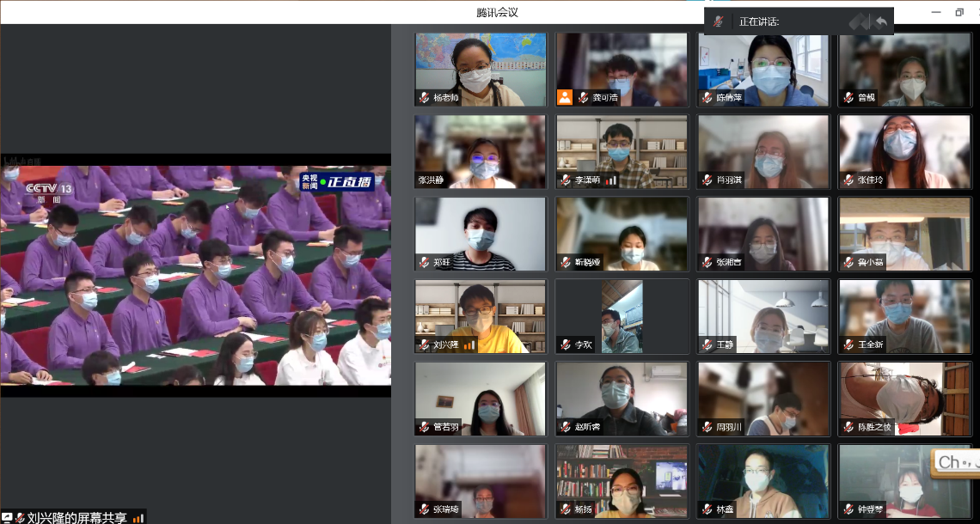Viewport: 980px width, 524px height.
Task: Click the 刘兴隆的屏幕共享 label
Action: click(77, 517)
